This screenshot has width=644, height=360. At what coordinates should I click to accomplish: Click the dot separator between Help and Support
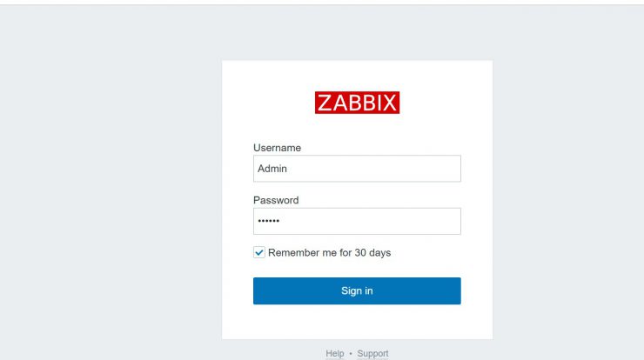click(351, 353)
